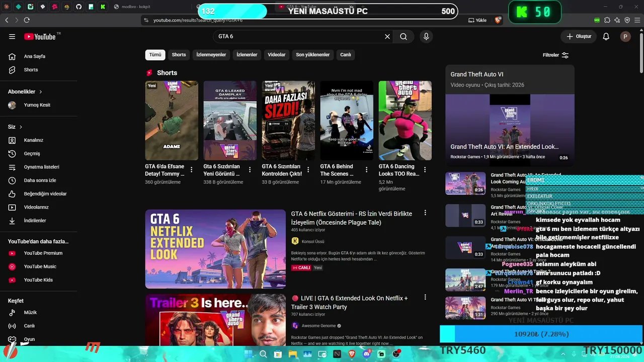Open the account avatar menu

click(x=625, y=36)
